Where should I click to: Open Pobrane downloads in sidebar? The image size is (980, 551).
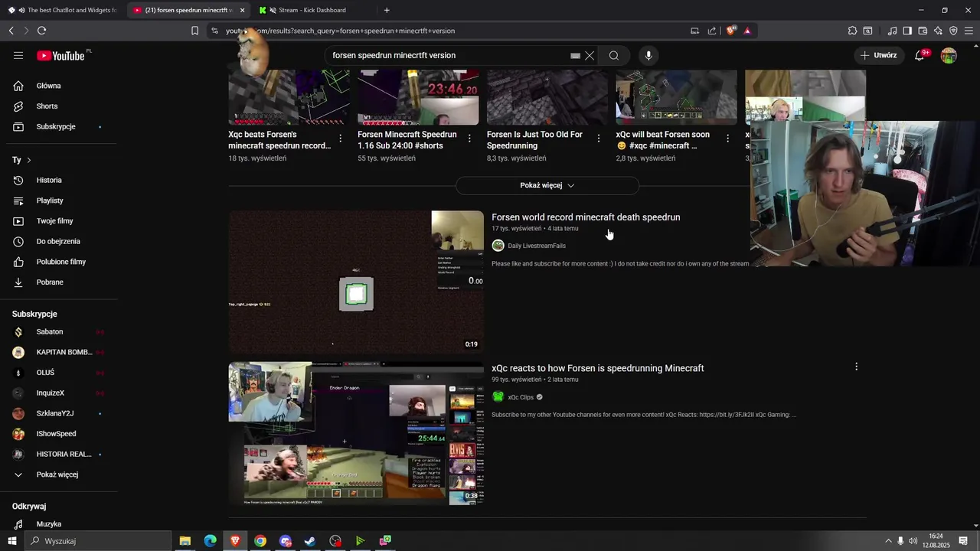(x=61, y=282)
